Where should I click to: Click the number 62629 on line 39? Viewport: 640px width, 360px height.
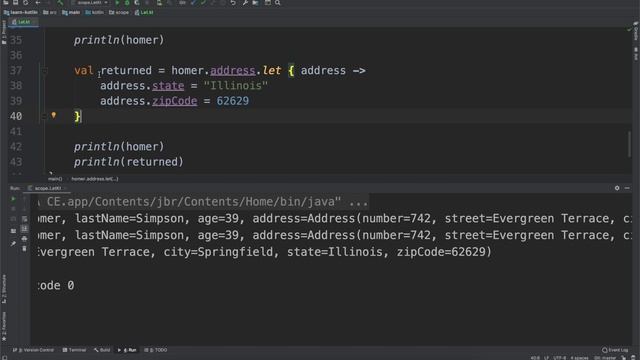coord(232,101)
